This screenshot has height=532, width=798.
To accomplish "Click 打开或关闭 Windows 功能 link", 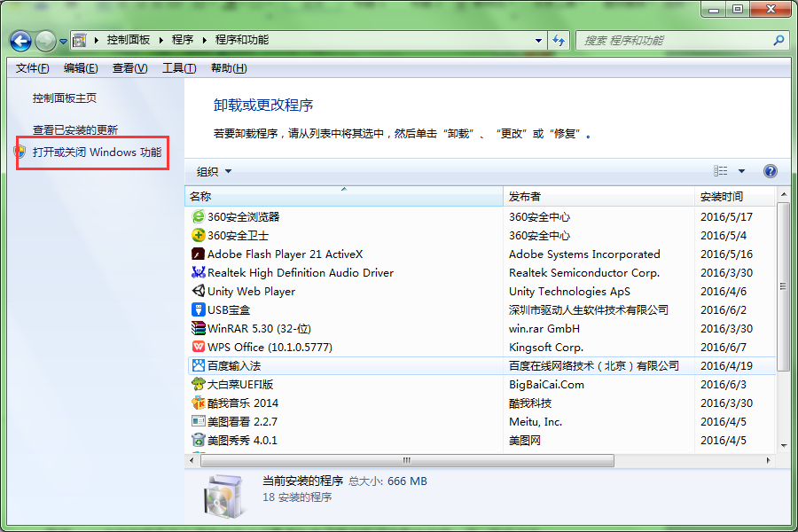I will pos(98,153).
